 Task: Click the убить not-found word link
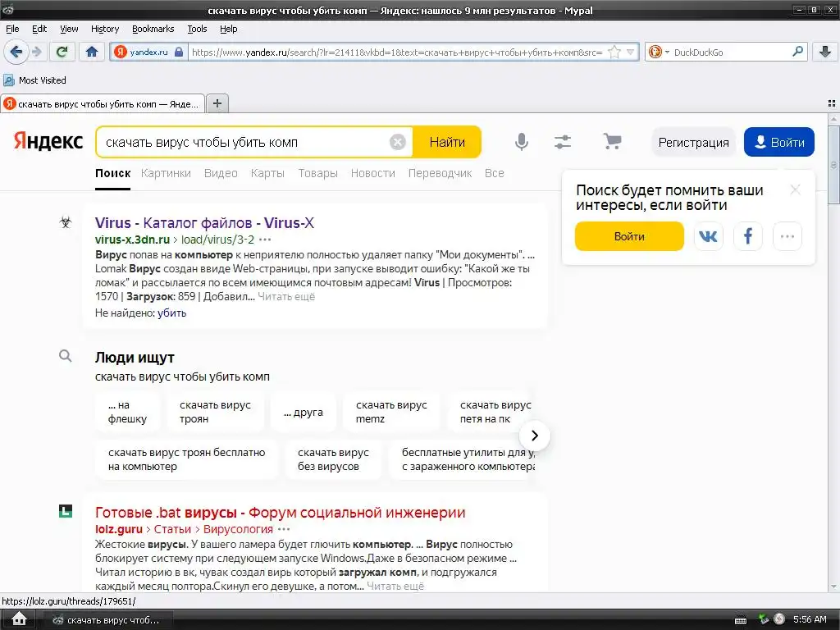coord(171,313)
